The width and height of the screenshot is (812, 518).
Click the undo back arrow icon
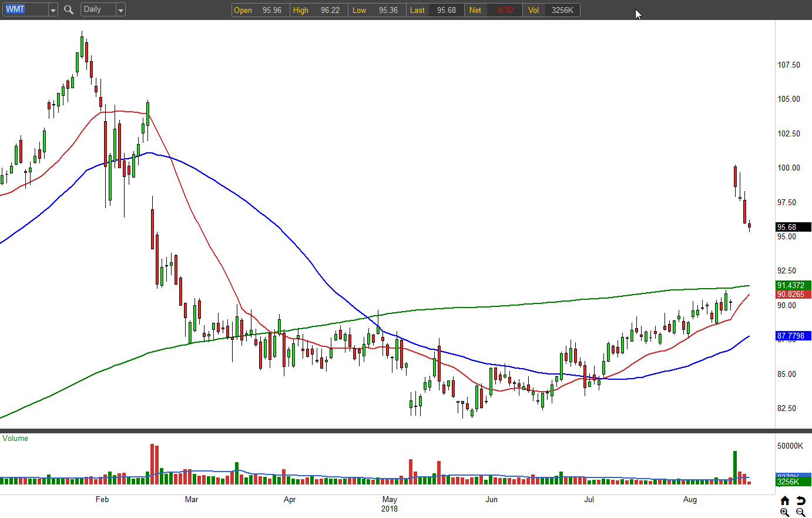point(800,501)
